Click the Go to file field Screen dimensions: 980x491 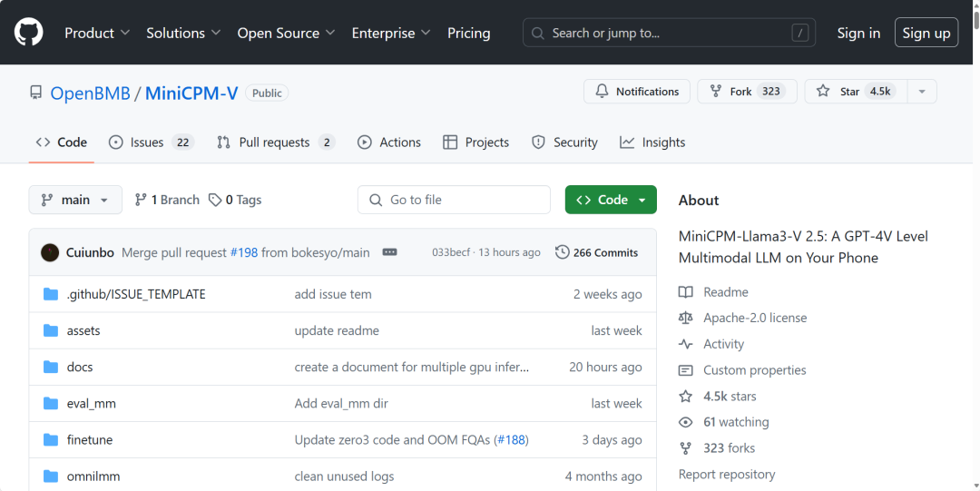454,200
